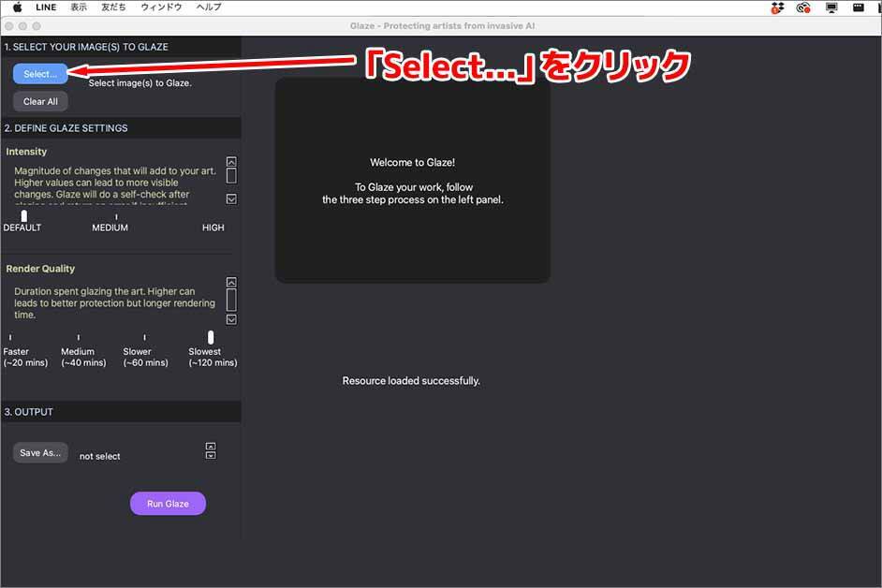Click the Select... button
This screenshot has width=882, height=588.
[40, 74]
